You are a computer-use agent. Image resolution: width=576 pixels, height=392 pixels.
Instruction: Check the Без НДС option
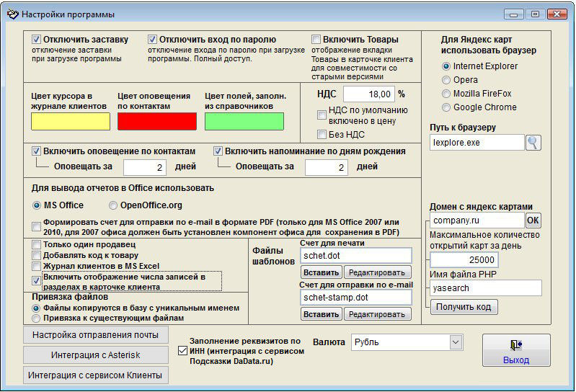pyautogui.click(x=322, y=135)
